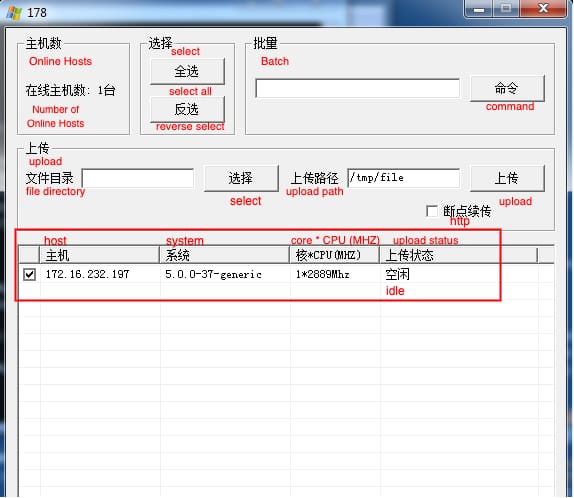
Task: Click the 5.0.0-37-generic system cell
Action: 213,274
